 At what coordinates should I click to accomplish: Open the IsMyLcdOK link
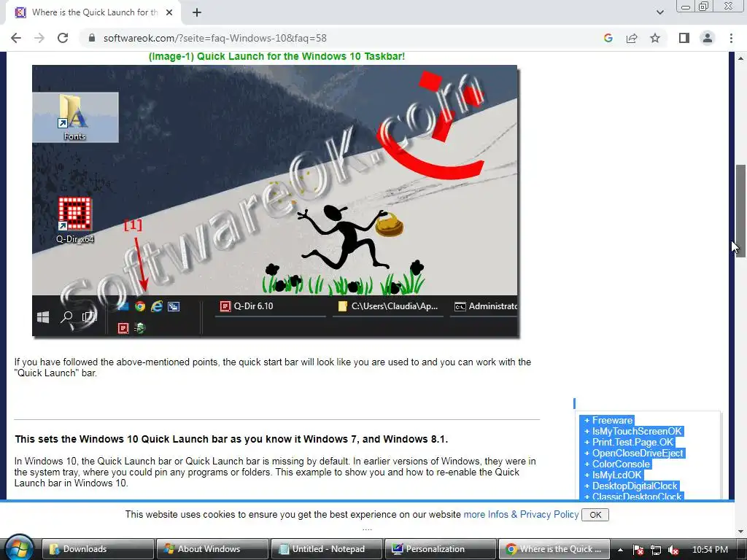tap(616, 475)
